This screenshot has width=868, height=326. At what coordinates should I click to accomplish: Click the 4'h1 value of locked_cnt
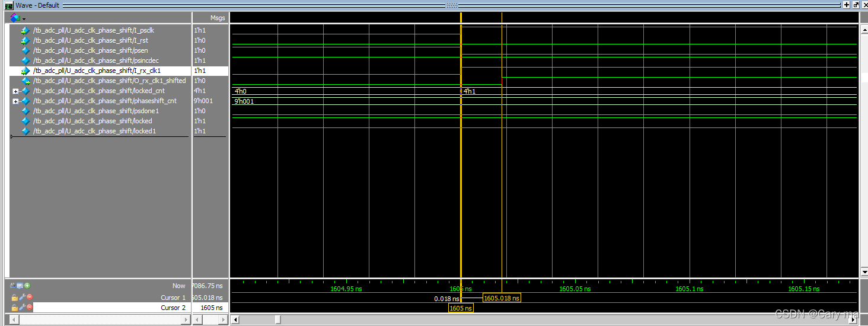point(199,91)
